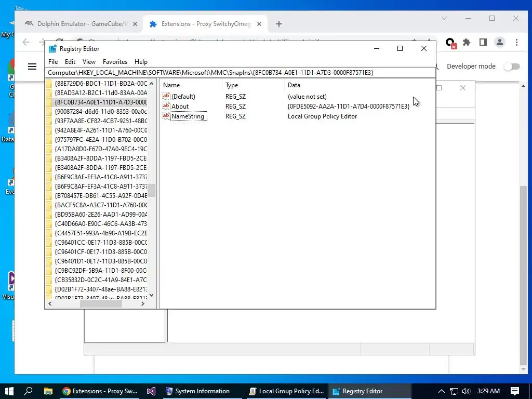Switch to Local Group Policy Editor taskbar item
The height and width of the screenshot is (399, 532).
286,391
